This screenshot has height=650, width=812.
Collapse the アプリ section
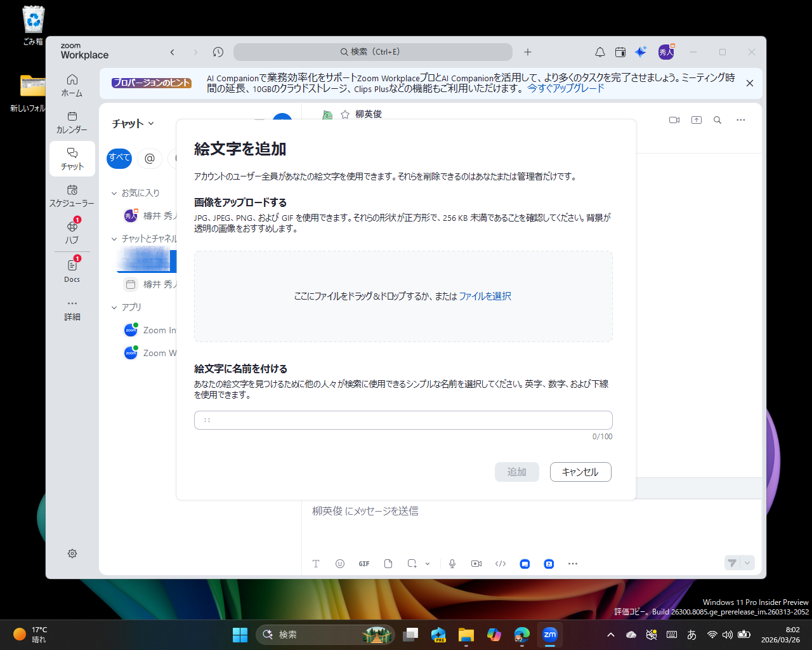coord(114,307)
